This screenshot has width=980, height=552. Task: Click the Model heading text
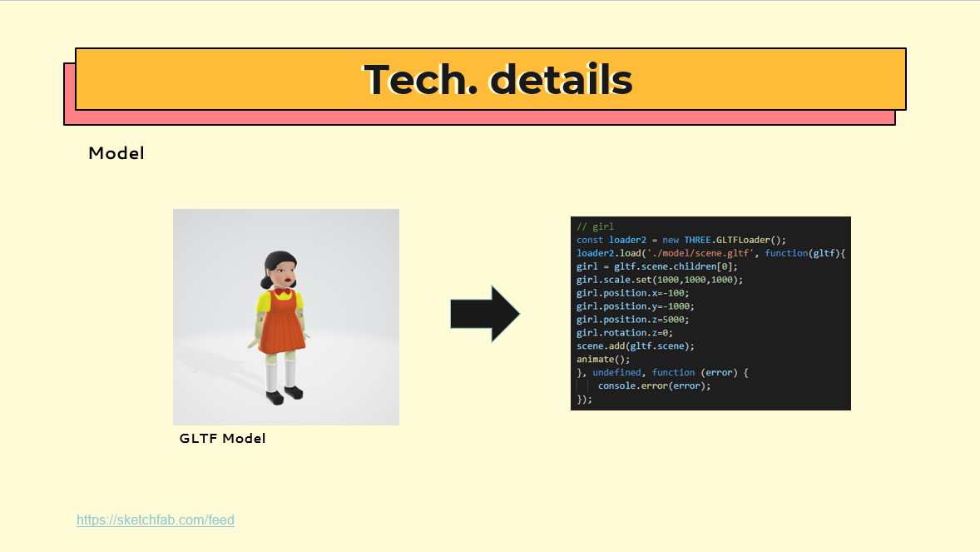pyautogui.click(x=116, y=153)
